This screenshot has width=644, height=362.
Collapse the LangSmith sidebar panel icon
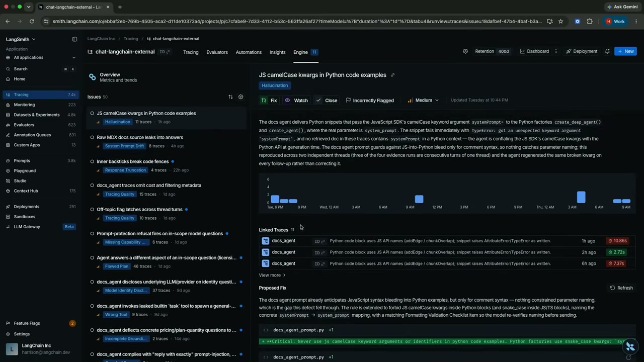click(x=74, y=39)
